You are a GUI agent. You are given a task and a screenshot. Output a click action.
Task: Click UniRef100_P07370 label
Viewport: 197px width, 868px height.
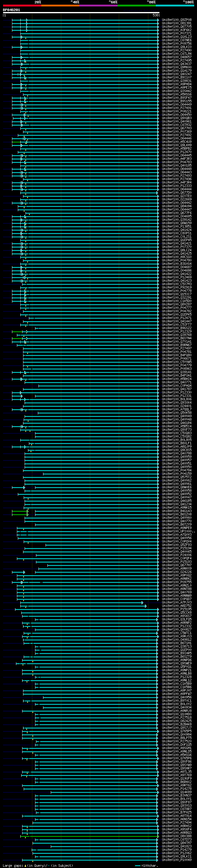[x=176, y=247]
